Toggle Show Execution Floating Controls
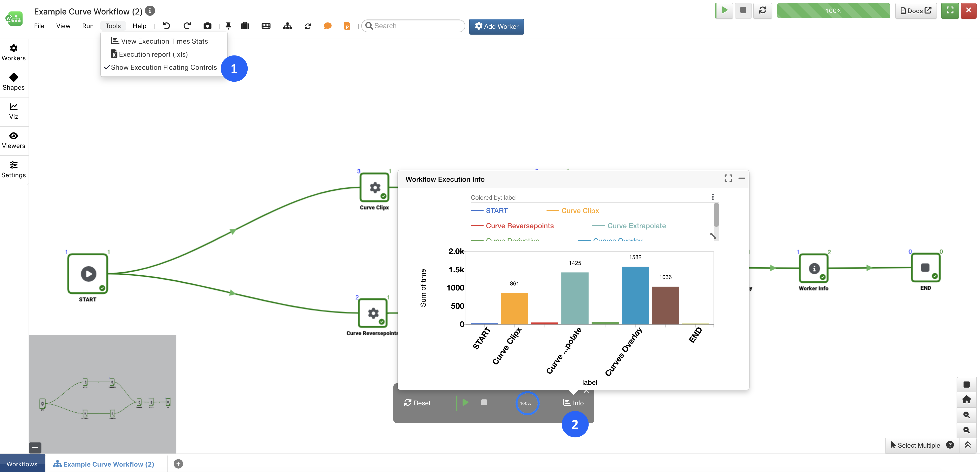Screen dimensions: 980x472 click(x=164, y=67)
